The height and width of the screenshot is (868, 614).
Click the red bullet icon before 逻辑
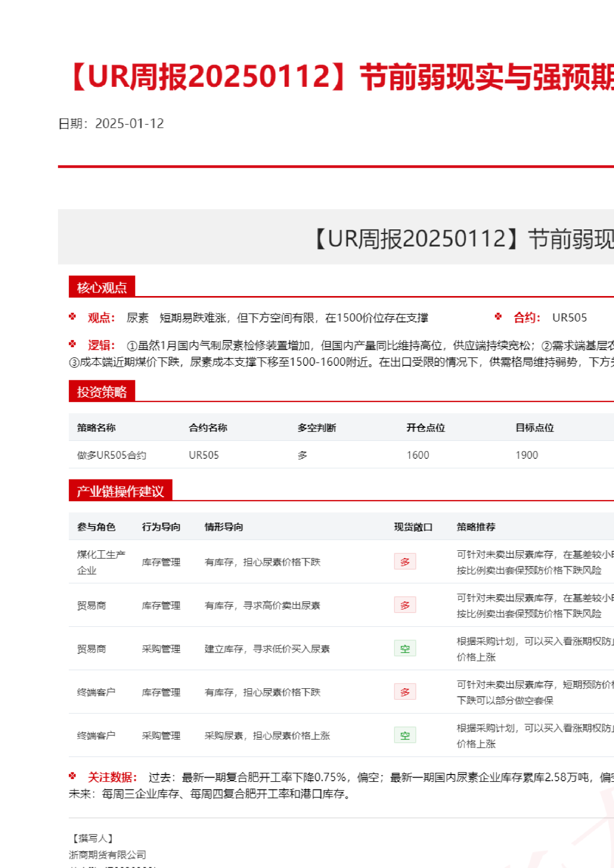(72, 344)
